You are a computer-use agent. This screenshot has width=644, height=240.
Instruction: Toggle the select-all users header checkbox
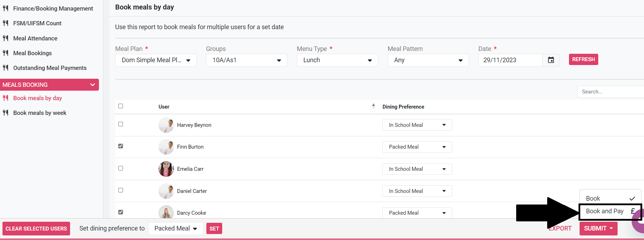[121, 106]
